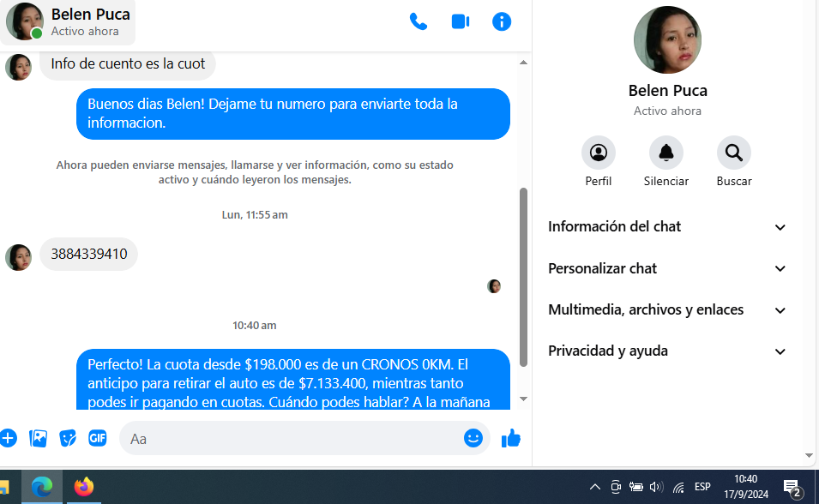
Task: Click the 'Buenos dias Belen!' message bubble
Action: pyautogui.click(x=293, y=113)
